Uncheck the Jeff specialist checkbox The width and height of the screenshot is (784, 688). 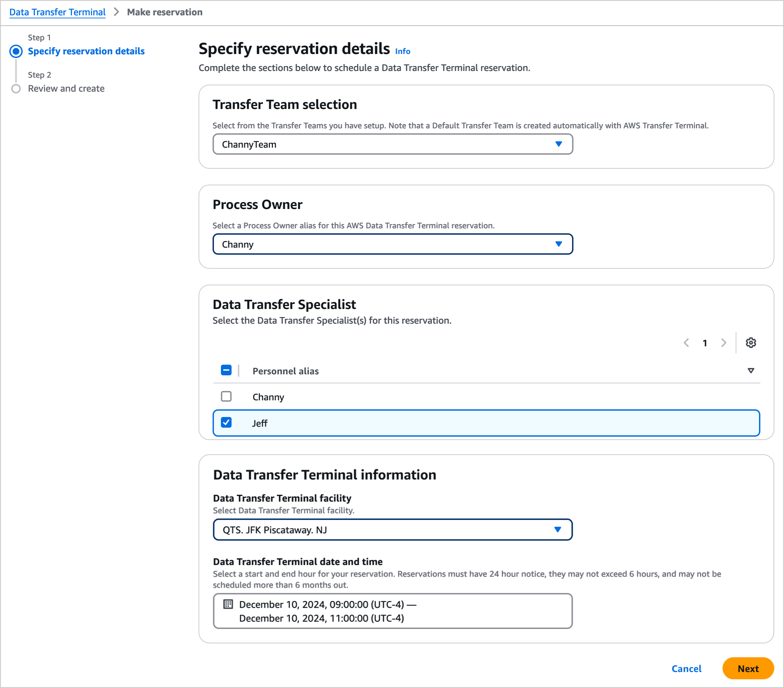(226, 422)
